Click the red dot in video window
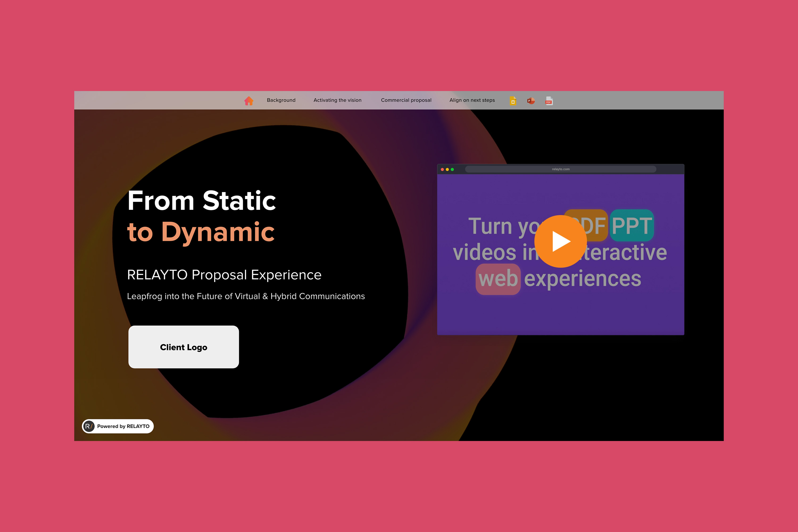The image size is (798, 532). pos(442,169)
